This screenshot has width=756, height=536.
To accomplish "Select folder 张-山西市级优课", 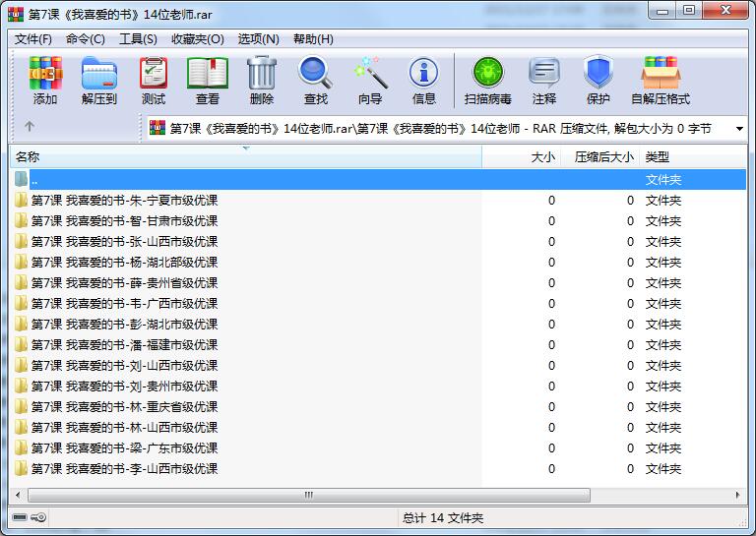I will (124, 241).
